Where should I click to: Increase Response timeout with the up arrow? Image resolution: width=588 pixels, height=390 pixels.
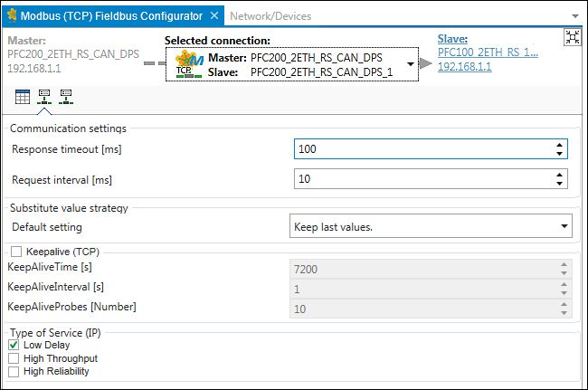tap(559, 145)
